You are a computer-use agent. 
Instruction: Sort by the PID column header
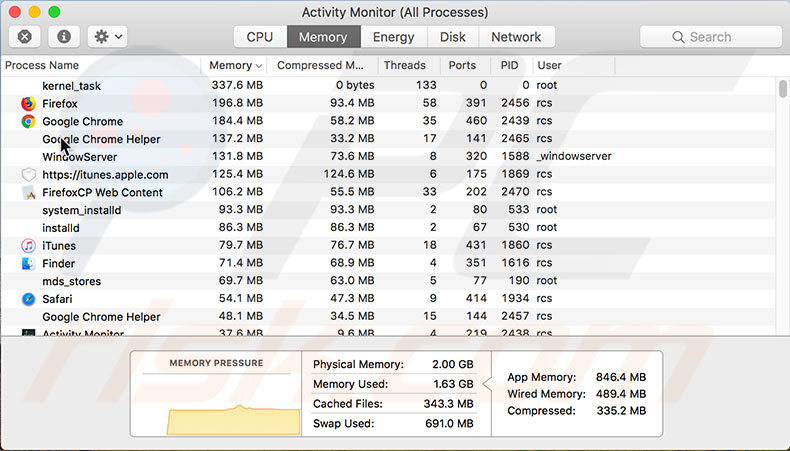click(509, 66)
